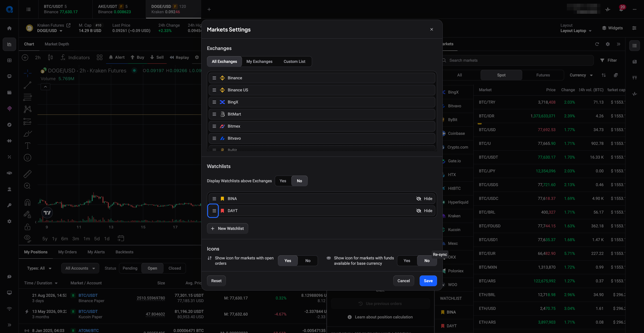Select the trend line drawing tool
644x333 pixels.
pos(28,85)
